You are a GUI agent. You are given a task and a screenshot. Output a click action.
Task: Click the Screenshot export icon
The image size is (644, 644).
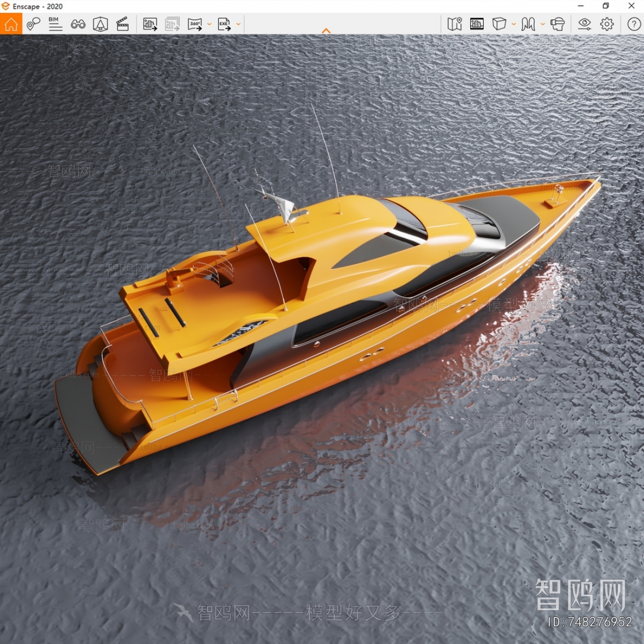point(150,24)
